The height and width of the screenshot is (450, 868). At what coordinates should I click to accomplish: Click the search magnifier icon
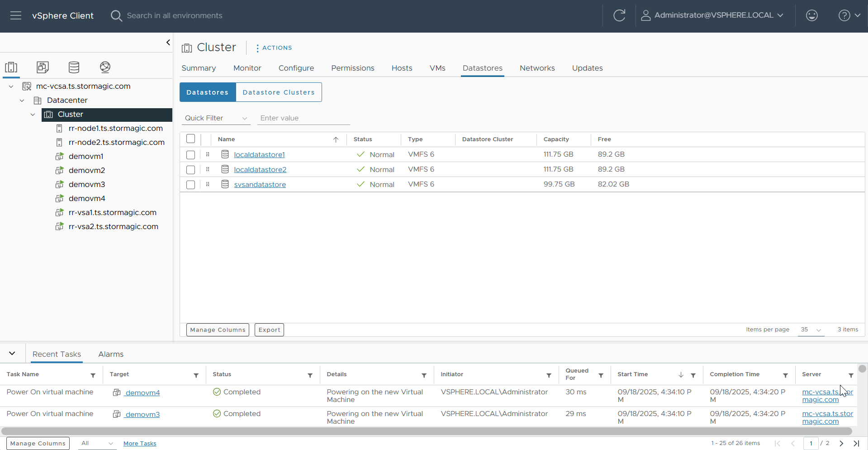click(x=116, y=16)
